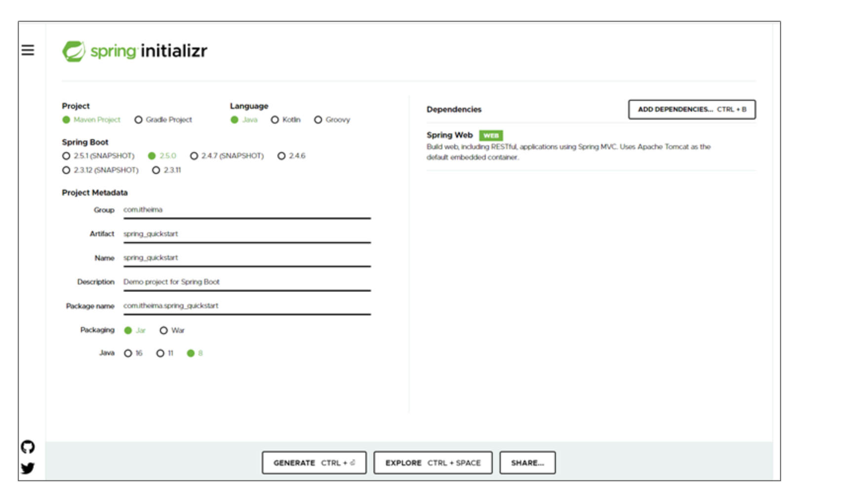Select Java version 16
The image size is (868, 503).
click(x=128, y=353)
